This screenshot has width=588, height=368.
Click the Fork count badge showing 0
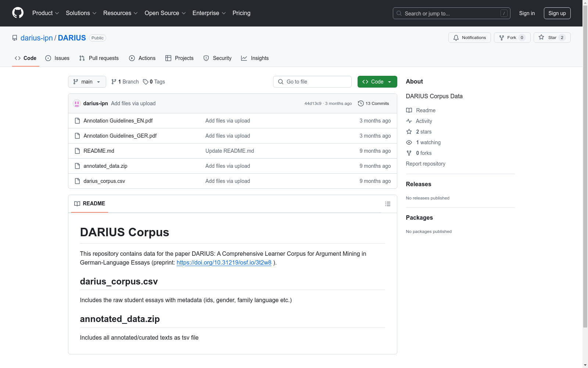pyautogui.click(x=522, y=38)
